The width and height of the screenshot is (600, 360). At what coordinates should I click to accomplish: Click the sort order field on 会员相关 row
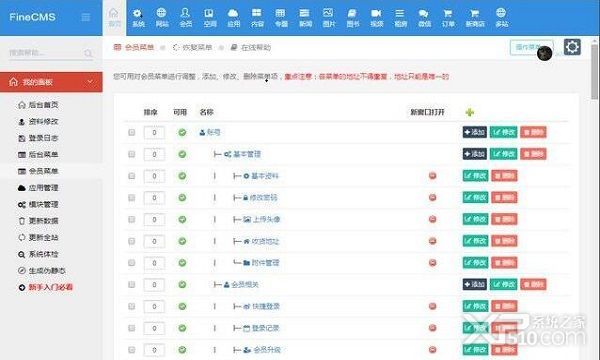pos(154,285)
